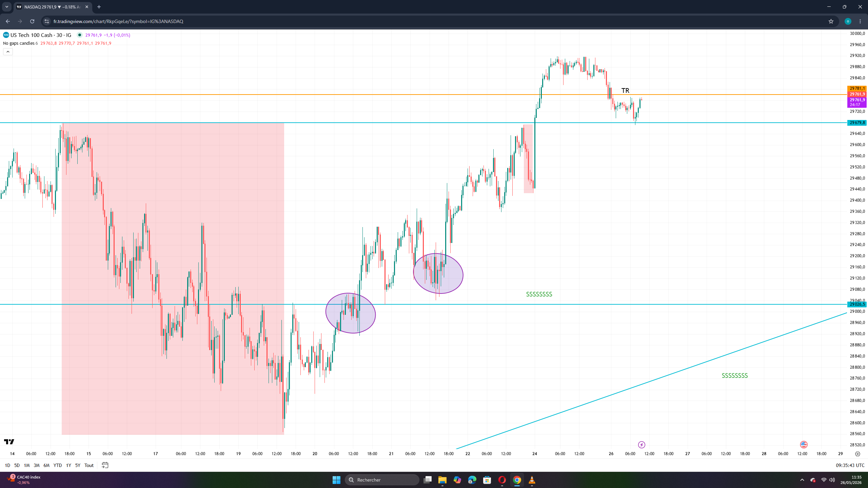Switch to Chrome on taskbar

pos(517,480)
